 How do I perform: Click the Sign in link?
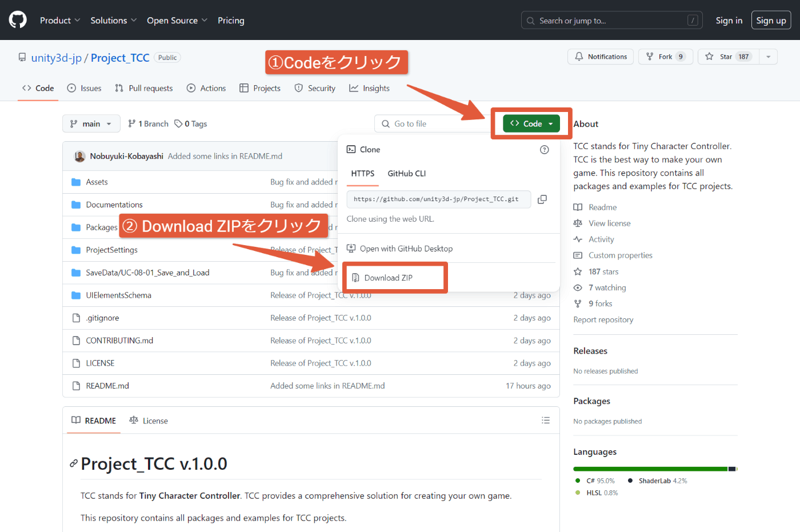coord(729,21)
